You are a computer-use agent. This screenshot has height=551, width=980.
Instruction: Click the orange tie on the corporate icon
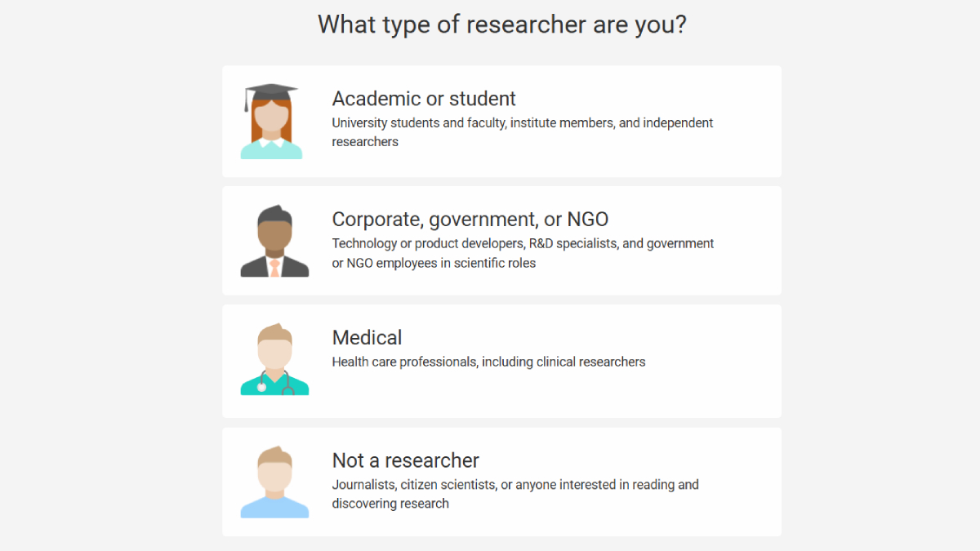(x=275, y=268)
